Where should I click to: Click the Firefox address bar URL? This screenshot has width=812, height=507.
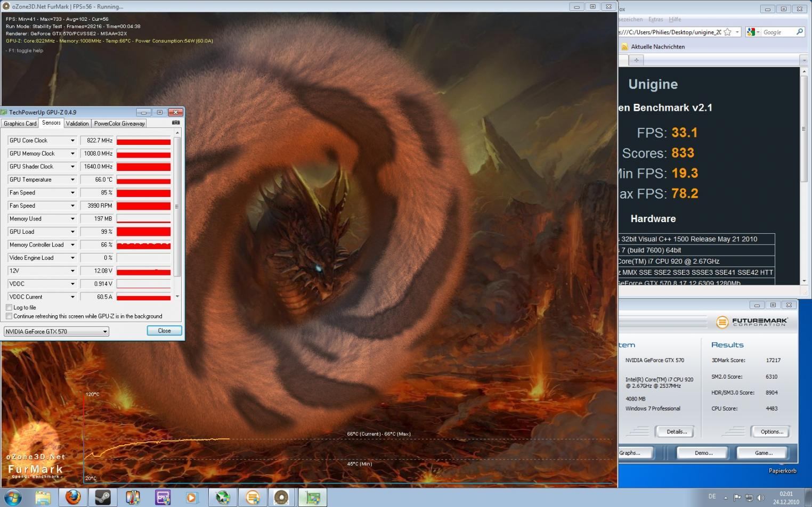click(670, 32)
